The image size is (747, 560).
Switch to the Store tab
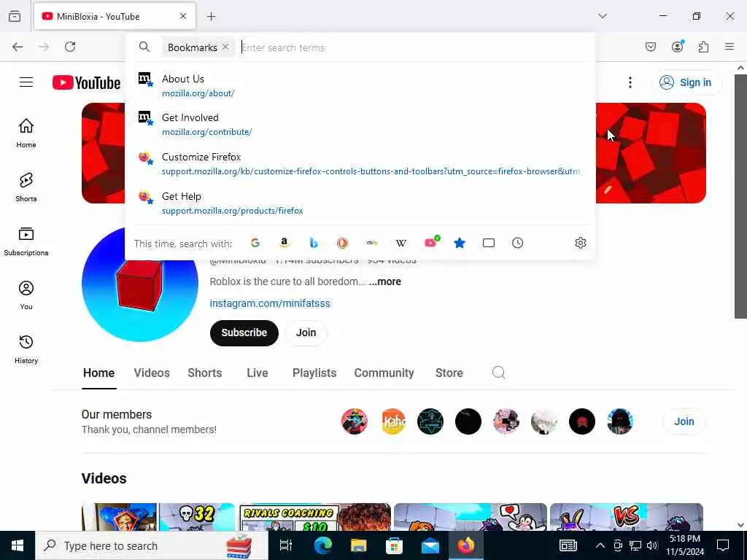(449, 373)
